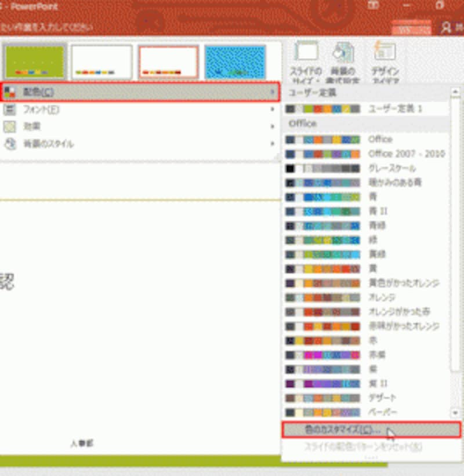Click the user account icon at top right
The height and width of the screenshot is (476, 464).
click(446, 28)
